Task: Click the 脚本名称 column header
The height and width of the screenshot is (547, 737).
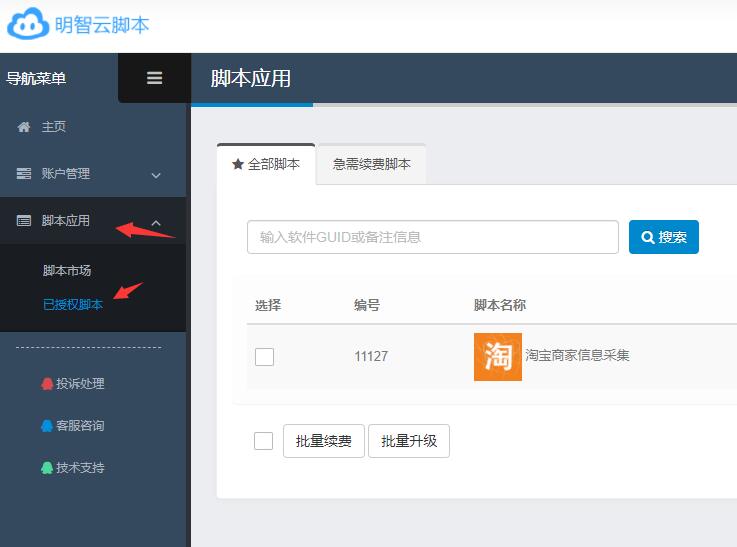Action: pos(500,305)
